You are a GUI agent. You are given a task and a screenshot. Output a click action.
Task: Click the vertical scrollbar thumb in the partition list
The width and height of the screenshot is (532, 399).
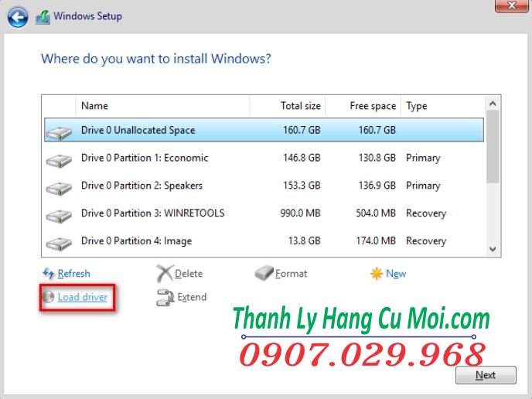pos(493,147)
